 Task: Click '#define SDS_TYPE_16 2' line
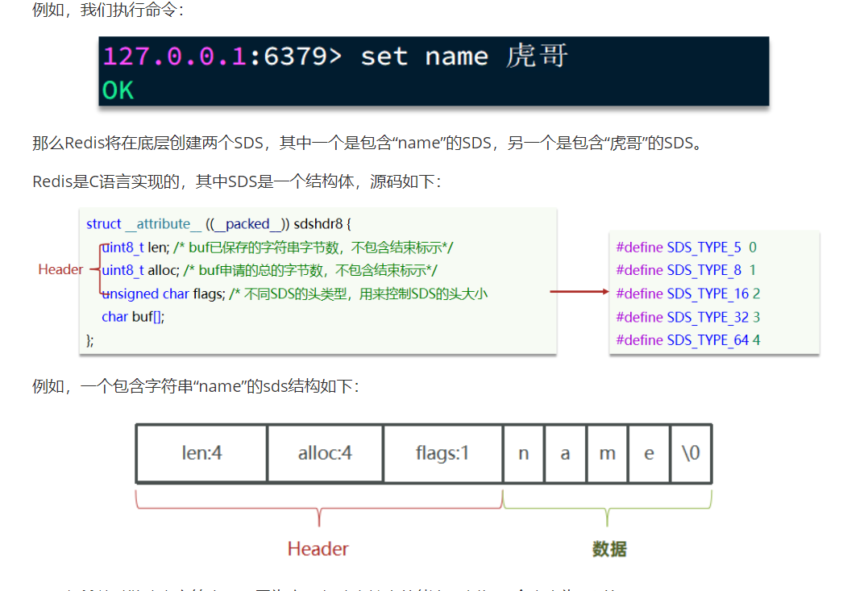[x=688, y=293]
